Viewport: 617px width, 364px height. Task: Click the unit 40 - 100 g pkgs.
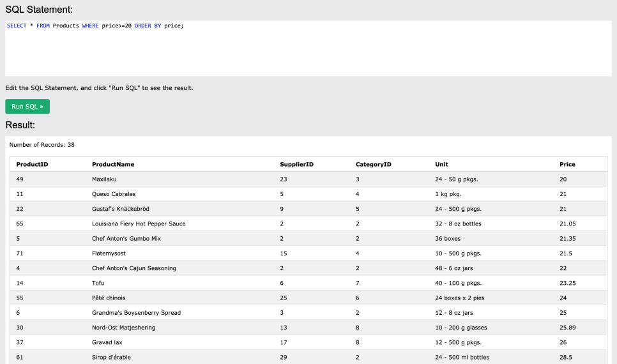pos(458,283)
